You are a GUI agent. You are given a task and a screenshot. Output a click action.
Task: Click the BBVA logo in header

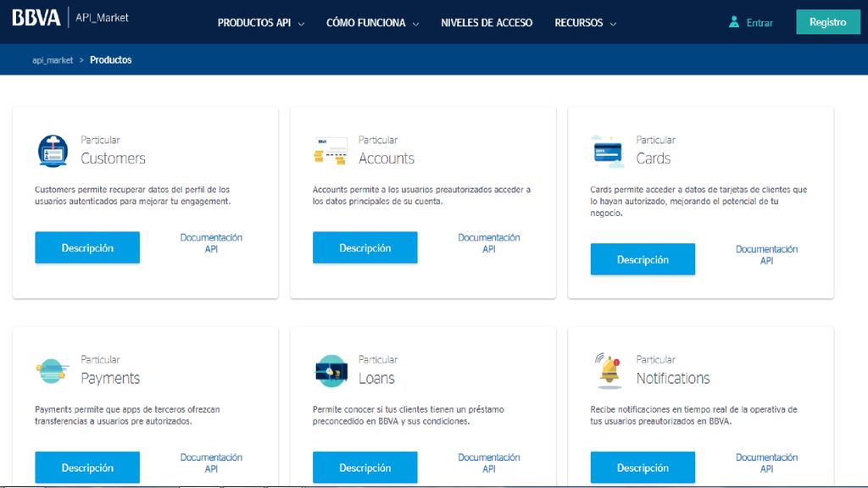(36, 18)
